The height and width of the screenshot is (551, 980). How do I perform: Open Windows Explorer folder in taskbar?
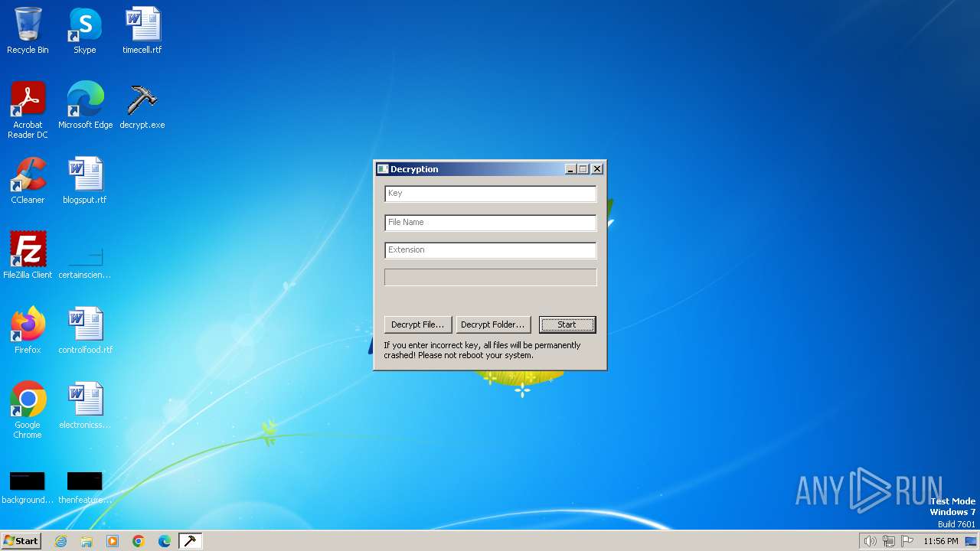87,541
